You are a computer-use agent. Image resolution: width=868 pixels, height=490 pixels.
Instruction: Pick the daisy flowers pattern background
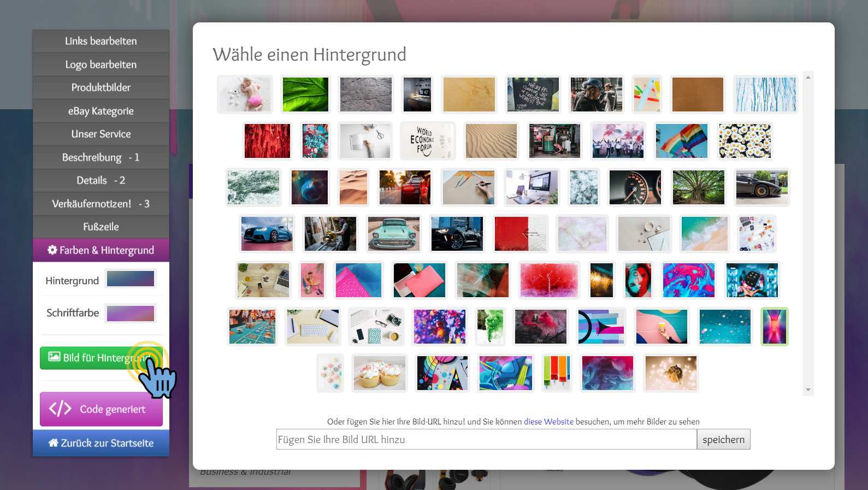(x=745, y=141)
